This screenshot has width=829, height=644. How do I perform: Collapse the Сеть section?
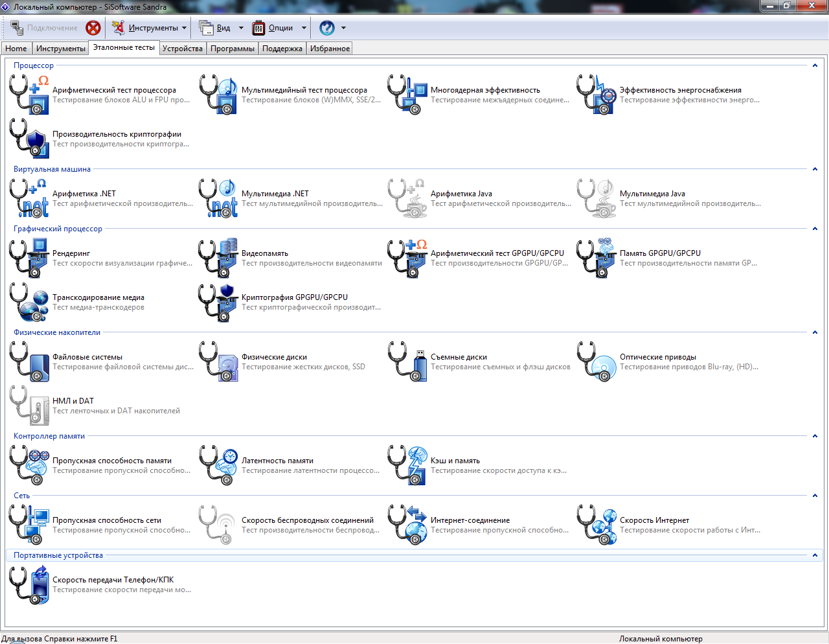(815, 496)
